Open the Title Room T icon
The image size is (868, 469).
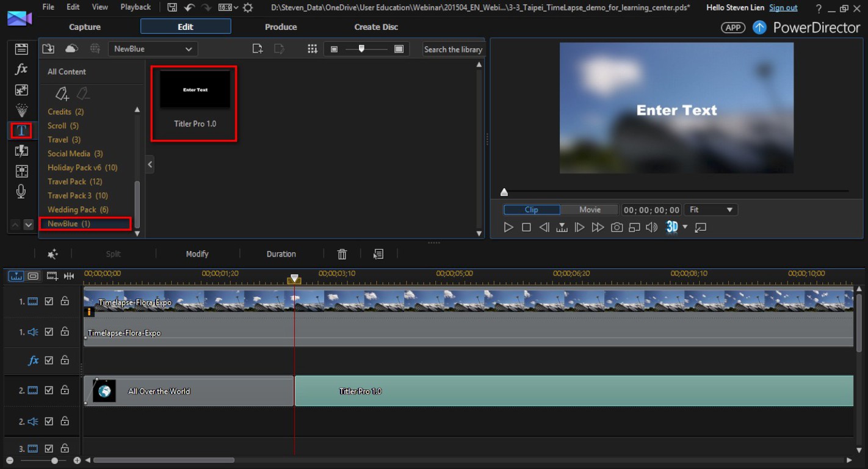click(21, 130)
